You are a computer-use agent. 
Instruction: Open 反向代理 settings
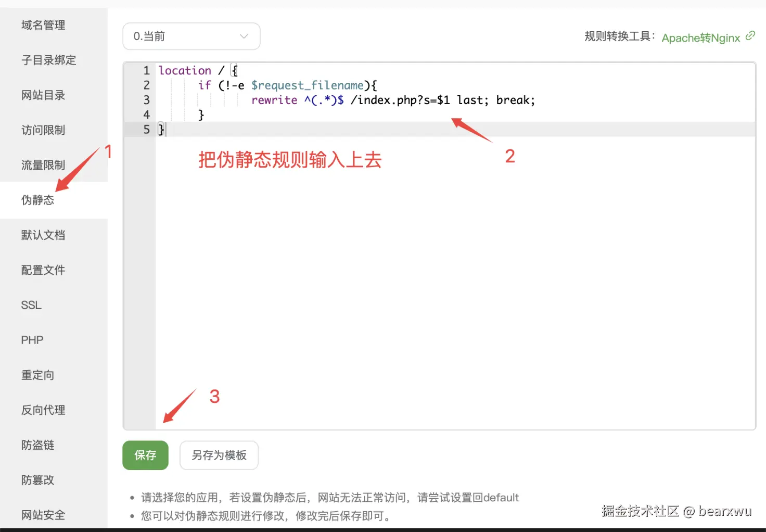pos(43,410)
